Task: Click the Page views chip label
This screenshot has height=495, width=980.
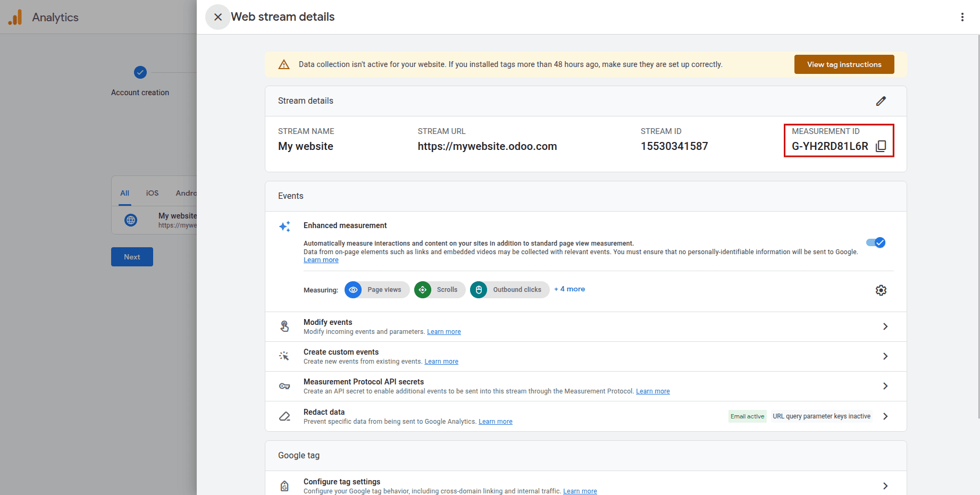Action: [x=384, y=290]
